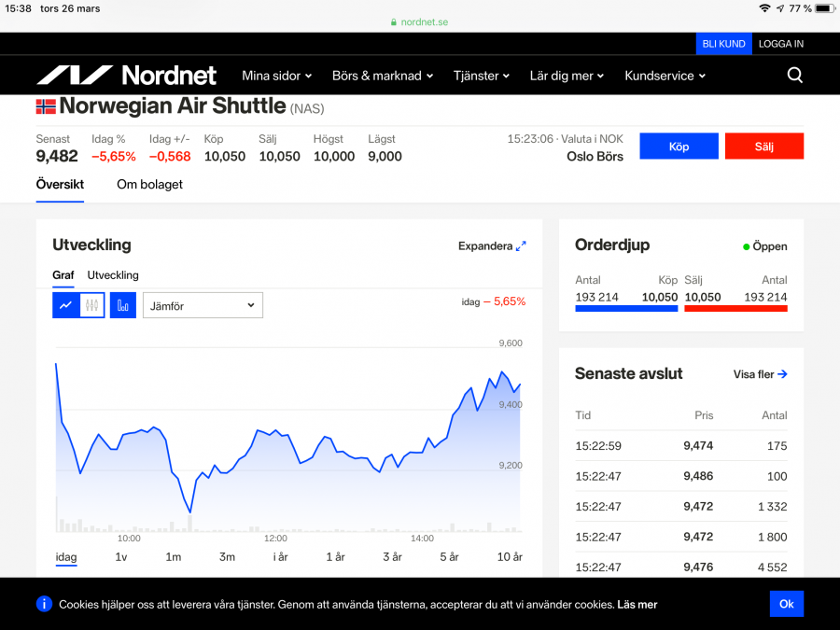Open the search magnifier icon
The height and width of the screenshot is (630, 840).
click(794, 76)
